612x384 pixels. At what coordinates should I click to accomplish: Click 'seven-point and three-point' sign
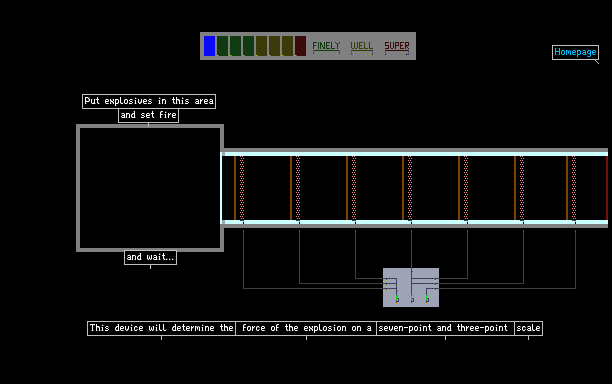point(445,328)
